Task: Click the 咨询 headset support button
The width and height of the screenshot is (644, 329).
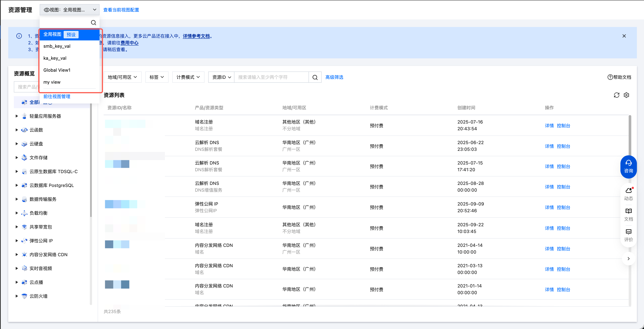Action: pyautogui.click(x=628, y=167)
